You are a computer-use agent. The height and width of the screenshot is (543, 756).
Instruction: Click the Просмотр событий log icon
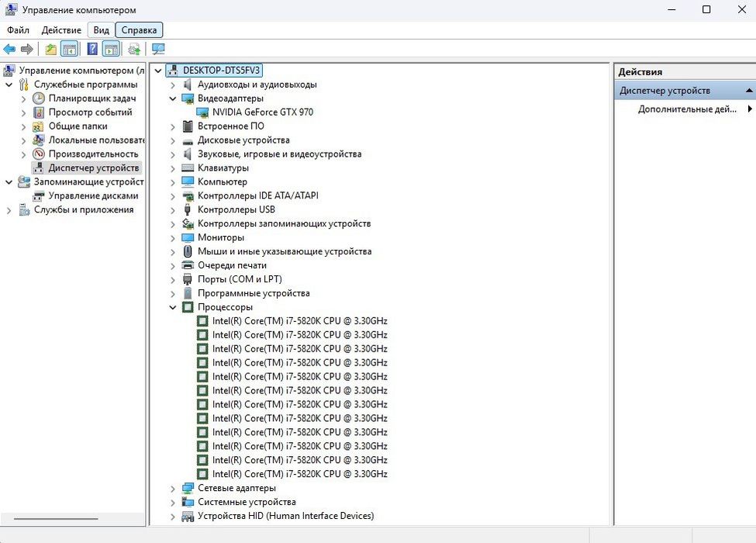tap(39, 112)
